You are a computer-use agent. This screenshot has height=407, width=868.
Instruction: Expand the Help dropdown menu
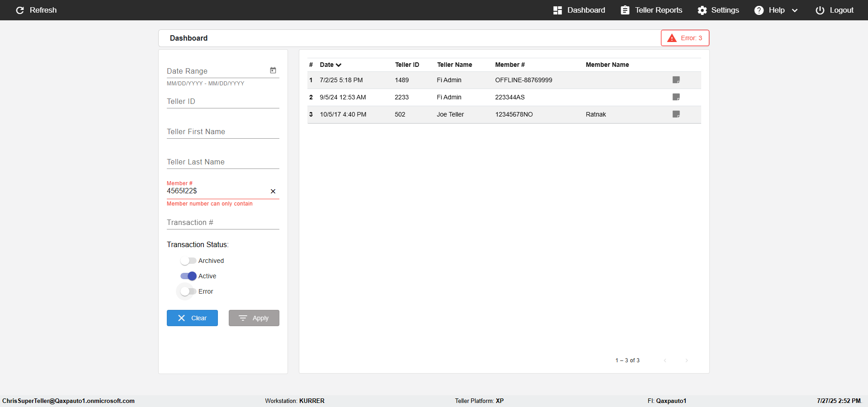[776, 10]
